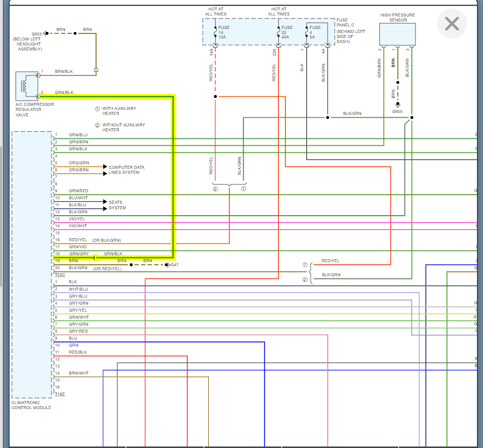Screen dimensions: 483x448
Task: Click the Seats System arrowhead on BLU/WHT wire
Action: tap(105, 201)
